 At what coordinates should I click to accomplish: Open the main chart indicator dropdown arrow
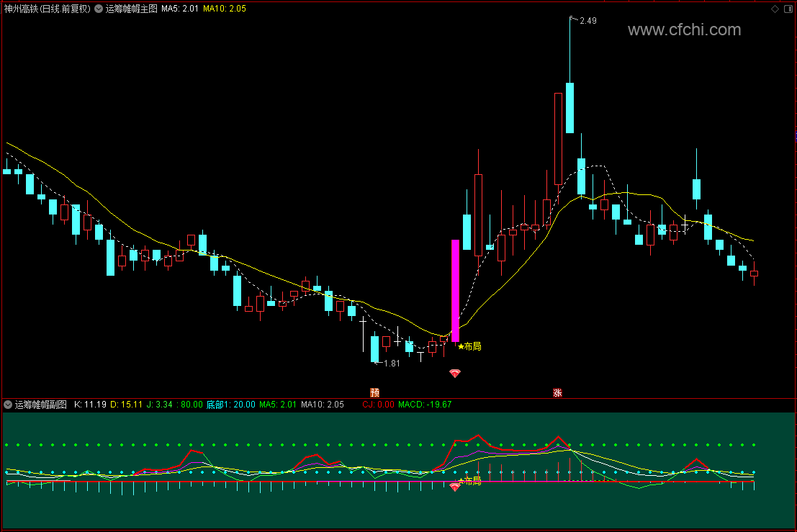click(99, 9)
